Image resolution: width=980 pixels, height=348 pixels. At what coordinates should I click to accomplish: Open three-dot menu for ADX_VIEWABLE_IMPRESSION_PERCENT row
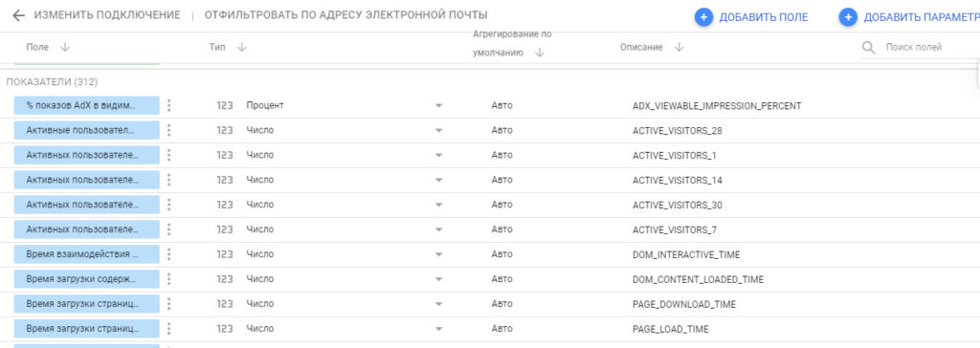tap(168, 105)
